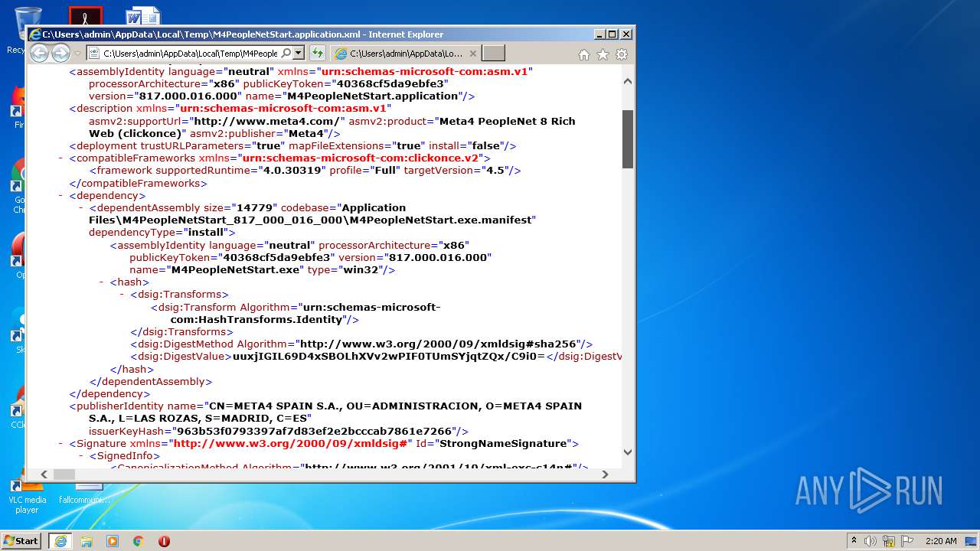Screen dimensions: 980x551
Task: Open Favorites star icon
Action: [603, 54]
